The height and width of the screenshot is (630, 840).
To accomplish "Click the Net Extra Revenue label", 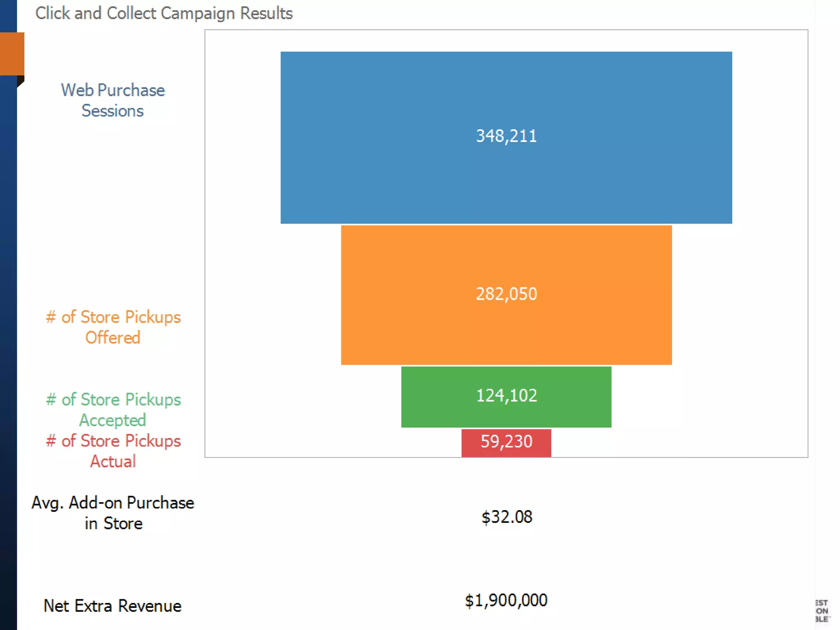I will 113,606.
